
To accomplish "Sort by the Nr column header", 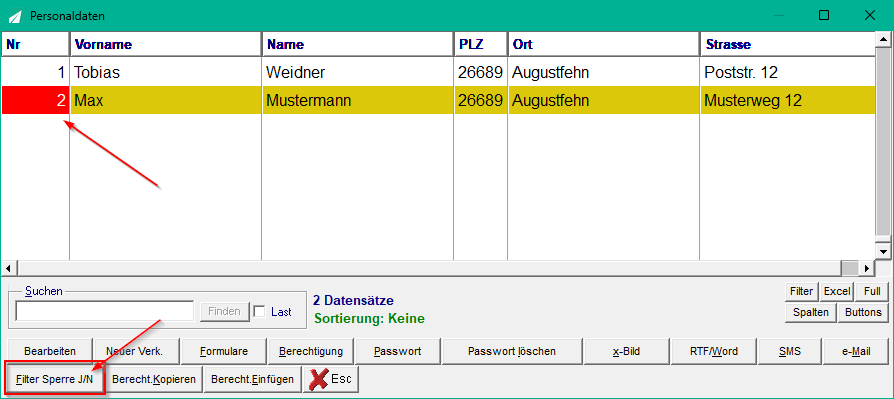I will click(35, 44).
